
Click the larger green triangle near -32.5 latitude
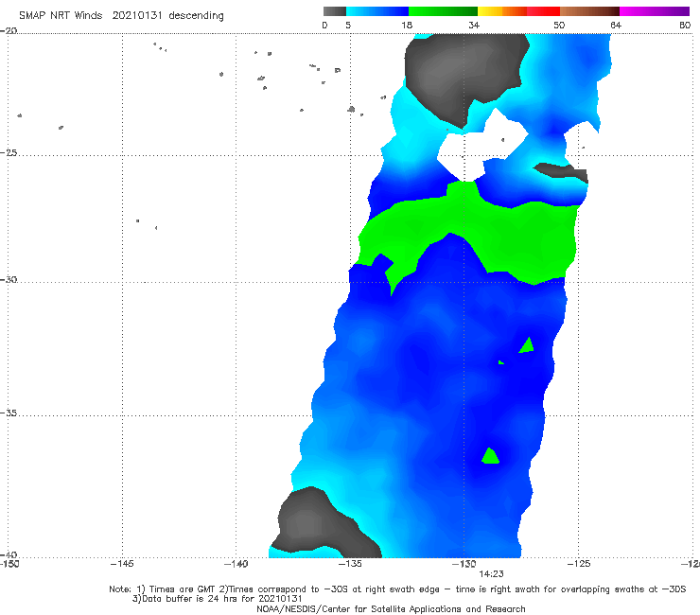pos(527,346)
